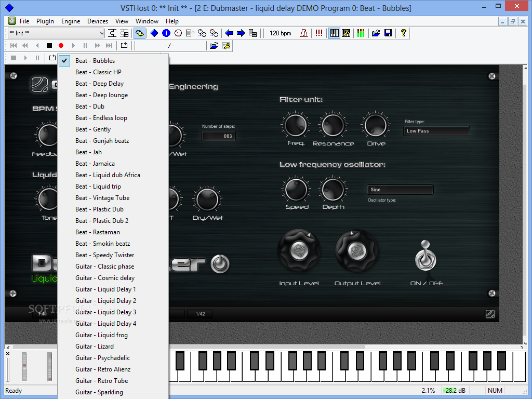
Task: Click the second MIDI ports connection icon
Action: tap(214, 33)
